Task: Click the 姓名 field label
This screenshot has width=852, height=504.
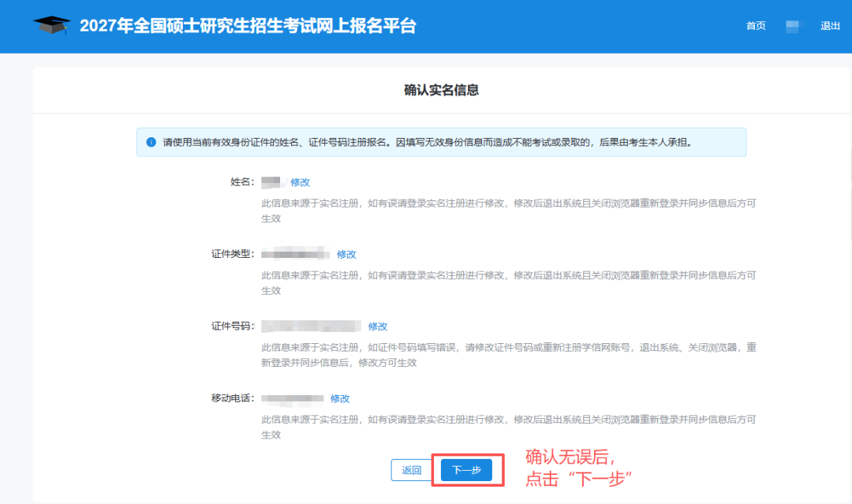Action: [242, 182]
